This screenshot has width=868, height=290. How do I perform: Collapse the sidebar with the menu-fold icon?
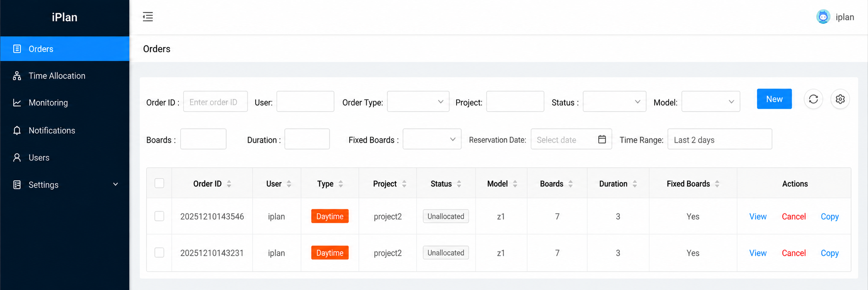pyautogui.click(x=148, y=17)
